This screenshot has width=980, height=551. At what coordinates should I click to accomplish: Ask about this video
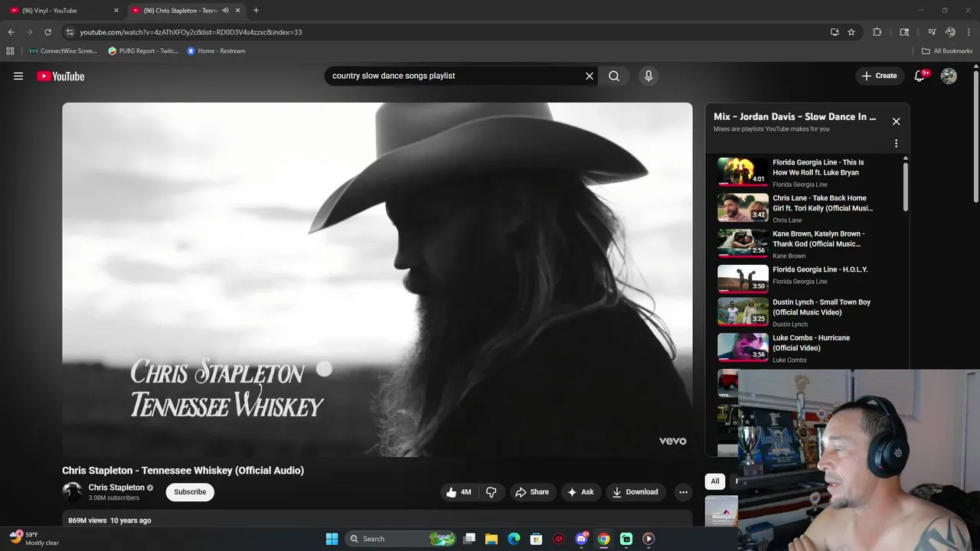pyautogui.click(x=580, y=492)
